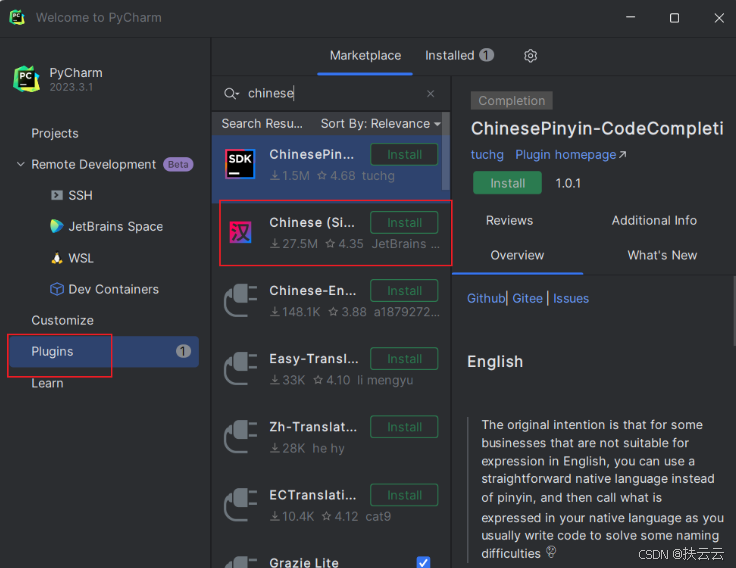Click the Installed count badge

tap(486, 55)
